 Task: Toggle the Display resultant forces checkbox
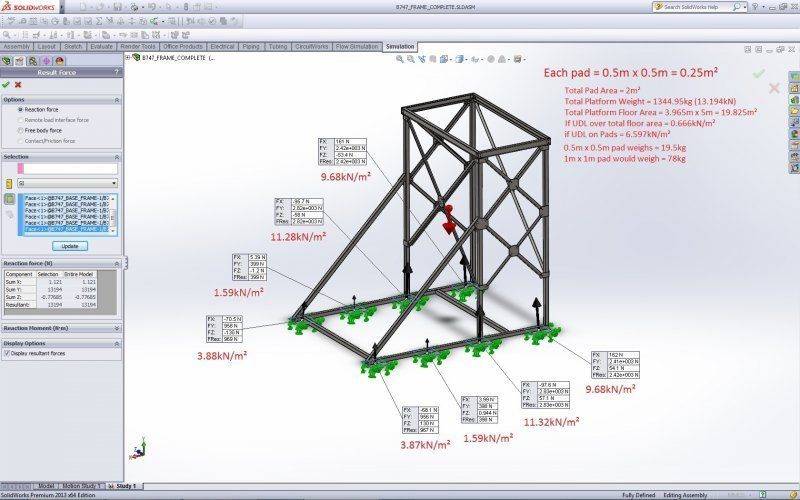pos(7,353)
